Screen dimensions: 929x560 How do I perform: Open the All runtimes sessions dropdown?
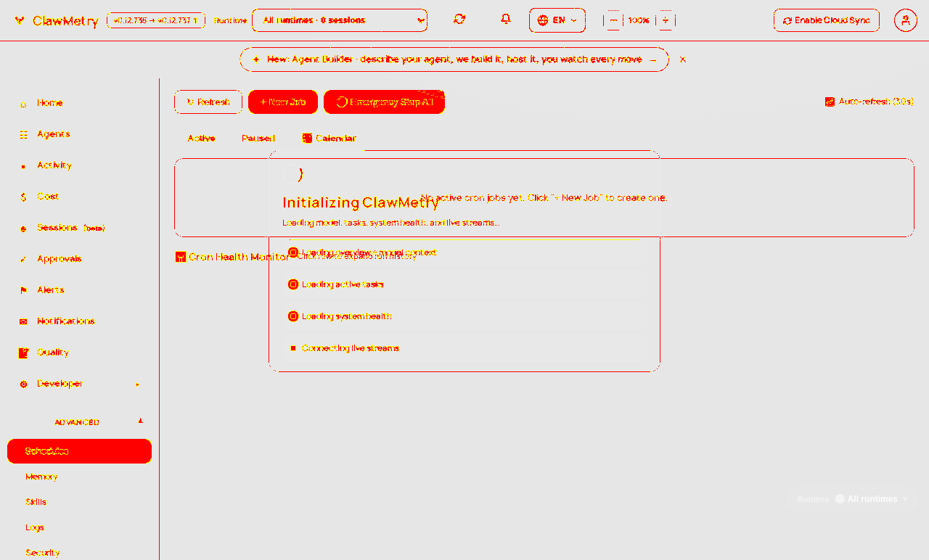coord(340,20)
